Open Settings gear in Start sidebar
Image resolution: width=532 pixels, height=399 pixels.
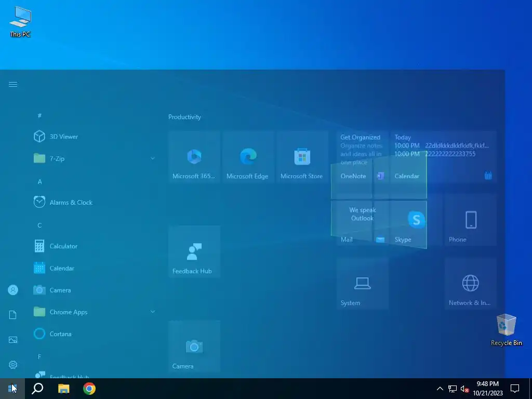[x=13, y=365]
